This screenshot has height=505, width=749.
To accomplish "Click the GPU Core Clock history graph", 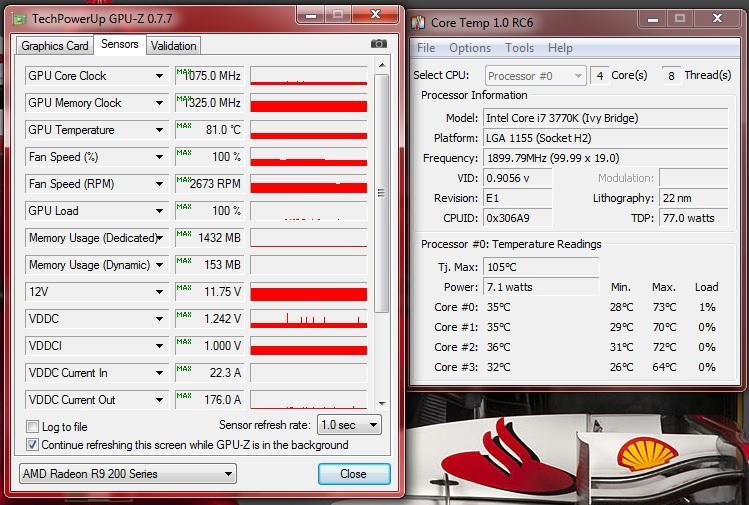I will (x=309, y=76).
